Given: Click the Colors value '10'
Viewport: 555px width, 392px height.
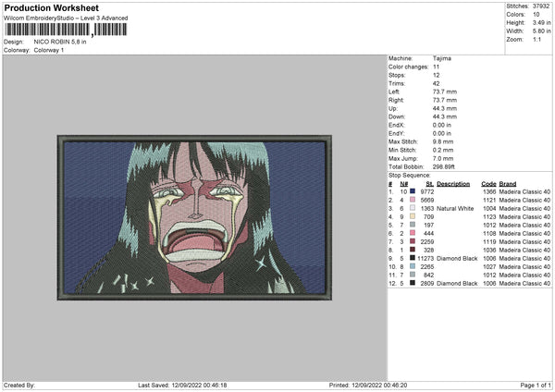Looking at the screenshot, I should point(536,15).
